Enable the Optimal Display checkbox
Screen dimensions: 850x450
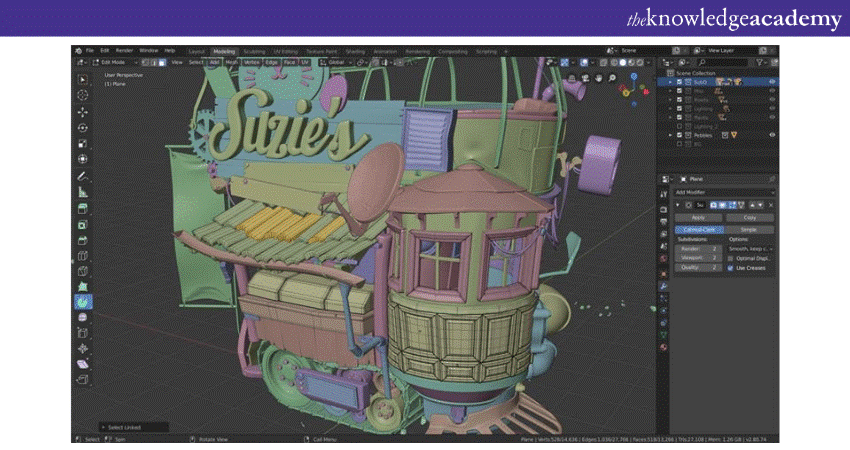click(x=731, y=258)
